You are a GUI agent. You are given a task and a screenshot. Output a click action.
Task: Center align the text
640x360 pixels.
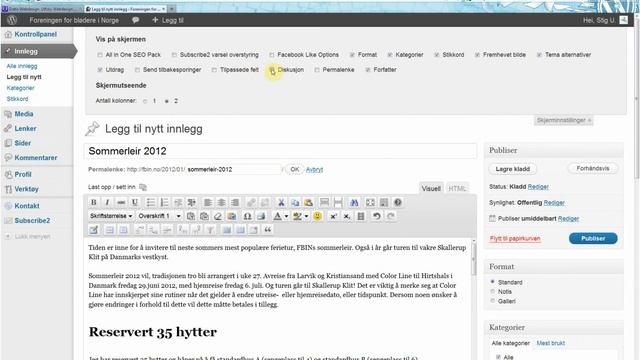(221, 202)
